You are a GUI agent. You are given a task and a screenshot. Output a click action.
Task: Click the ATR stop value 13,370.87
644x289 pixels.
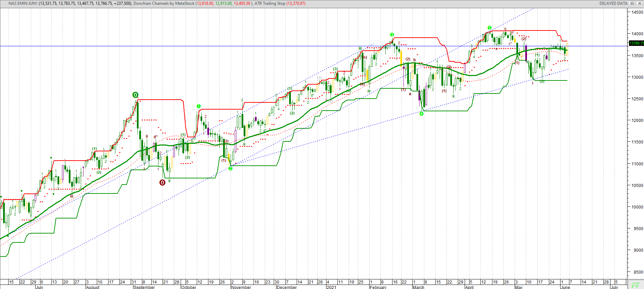click(296, 3)
